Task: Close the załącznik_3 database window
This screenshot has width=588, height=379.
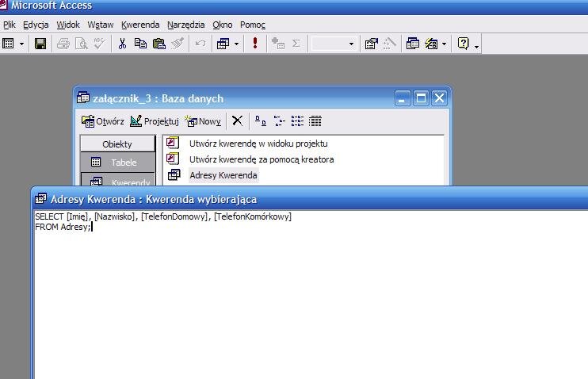Action: tap(439, 98)
